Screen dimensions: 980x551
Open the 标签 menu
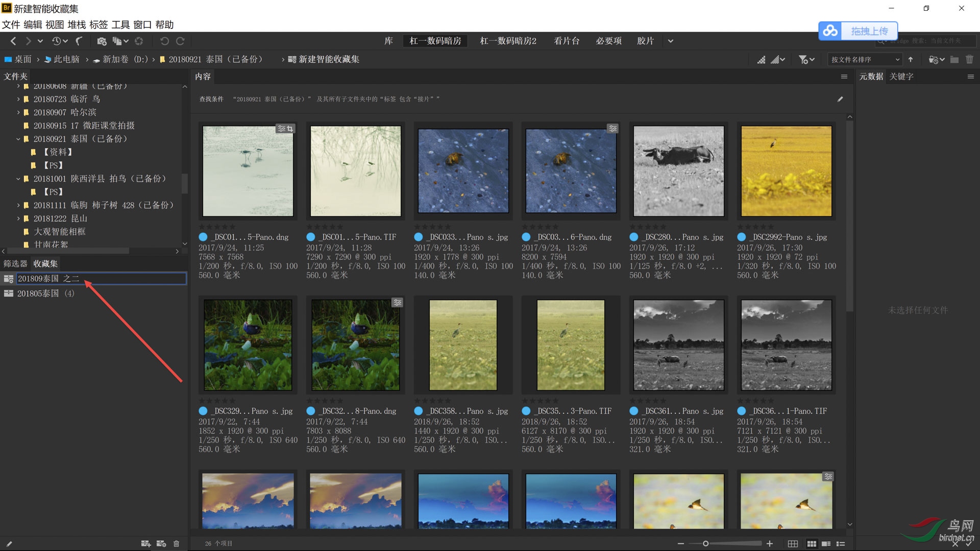[99, 24]
